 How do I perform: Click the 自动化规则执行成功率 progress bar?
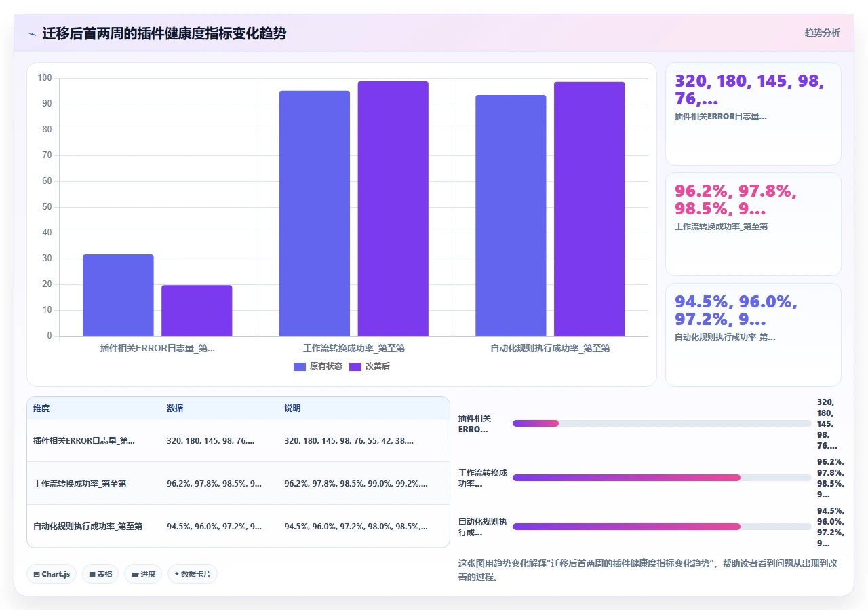(662, 527)
